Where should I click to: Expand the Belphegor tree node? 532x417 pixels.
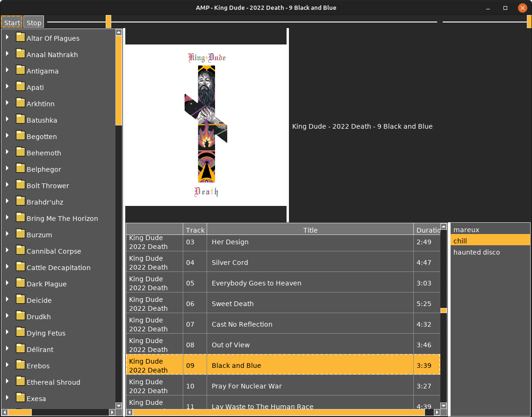(7, 168)
